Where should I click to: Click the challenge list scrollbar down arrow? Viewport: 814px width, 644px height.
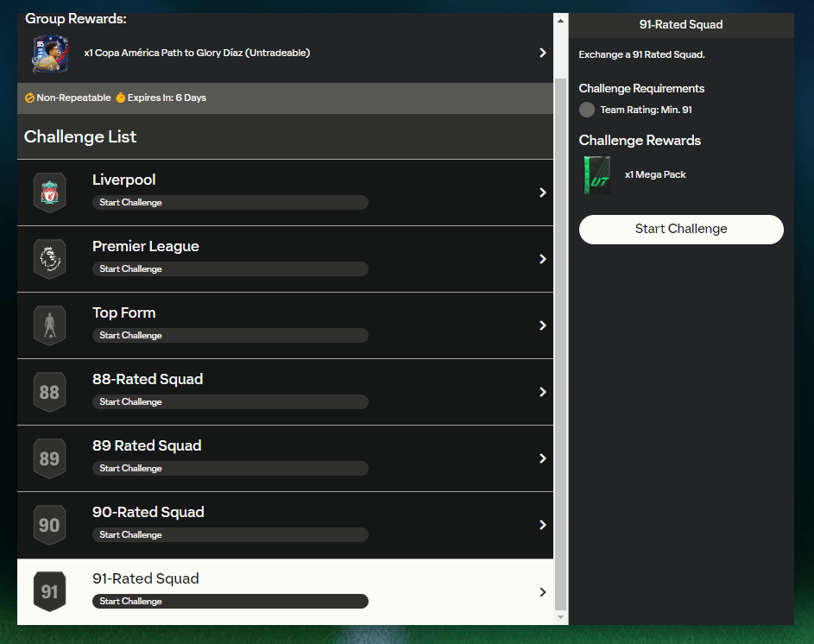(x=560, y=617)
